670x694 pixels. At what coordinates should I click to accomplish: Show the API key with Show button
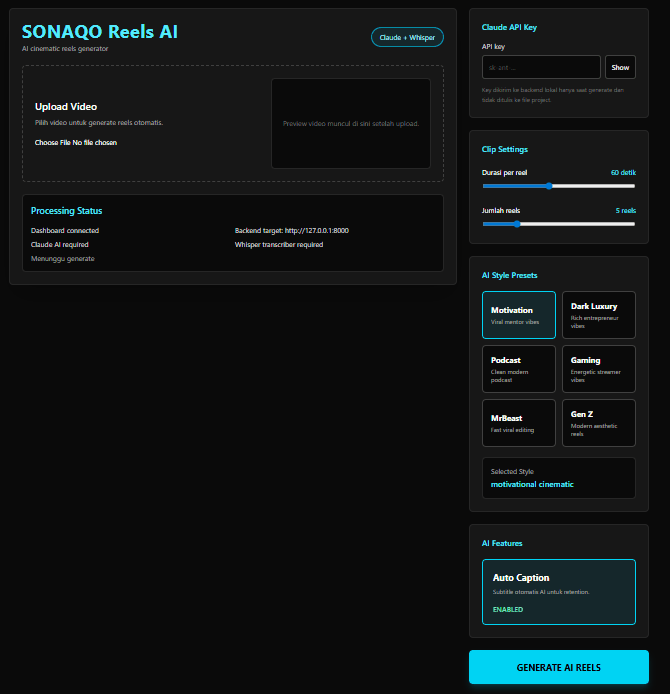pyautogui.click(x=620, y=67)
